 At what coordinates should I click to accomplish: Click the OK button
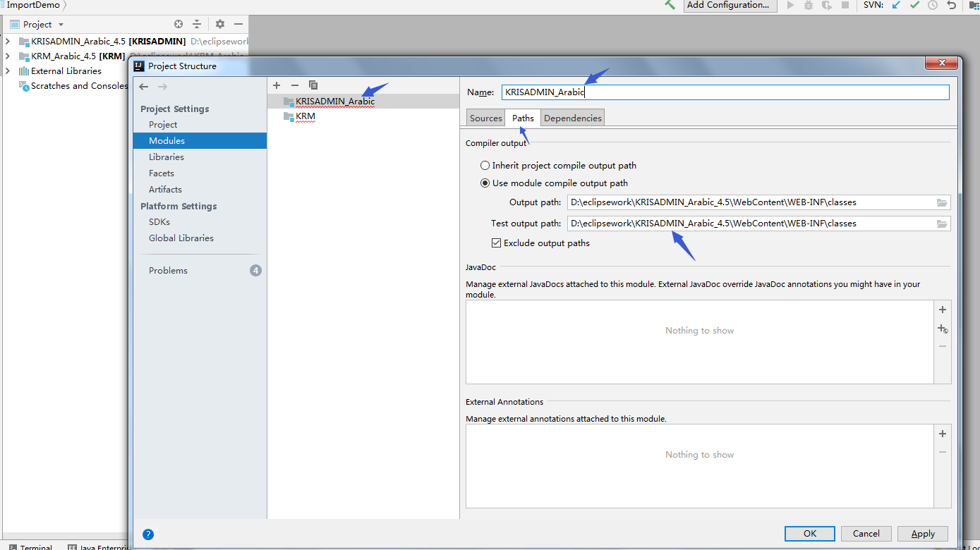click(x=810, y=534)
